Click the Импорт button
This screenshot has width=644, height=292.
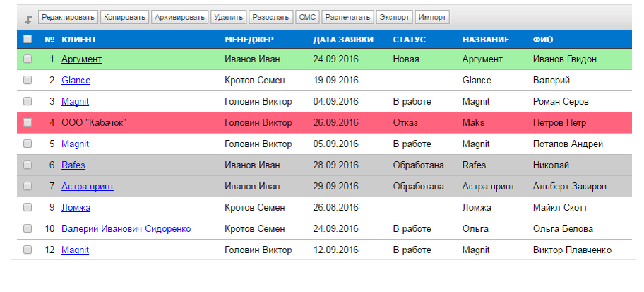point(432,17)
